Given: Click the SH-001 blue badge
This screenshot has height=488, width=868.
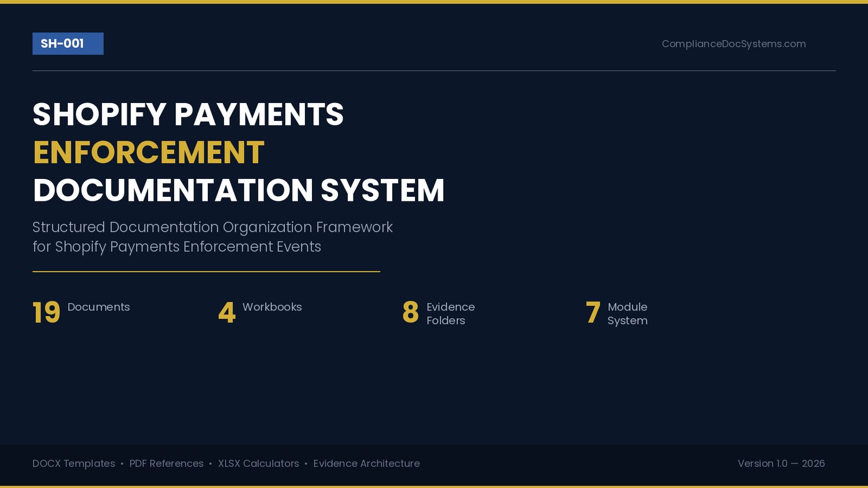Looking at the screenshot, I should (68, 43).
